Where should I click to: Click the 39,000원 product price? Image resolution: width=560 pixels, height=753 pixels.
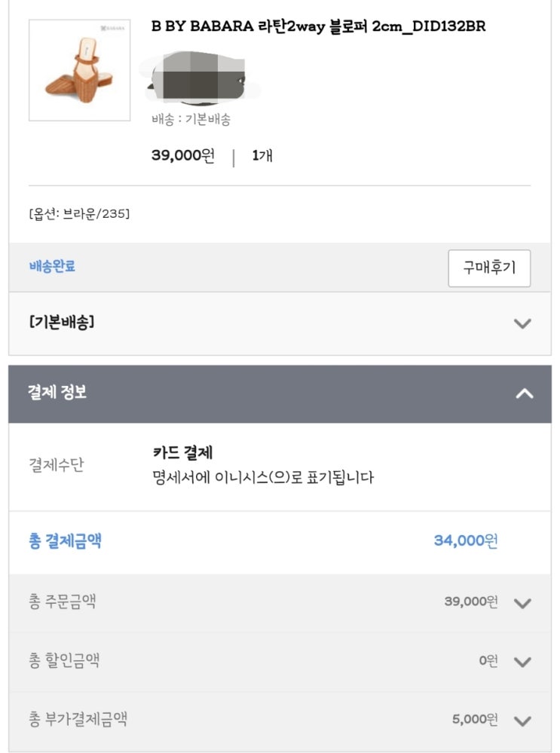pos(182,156)
